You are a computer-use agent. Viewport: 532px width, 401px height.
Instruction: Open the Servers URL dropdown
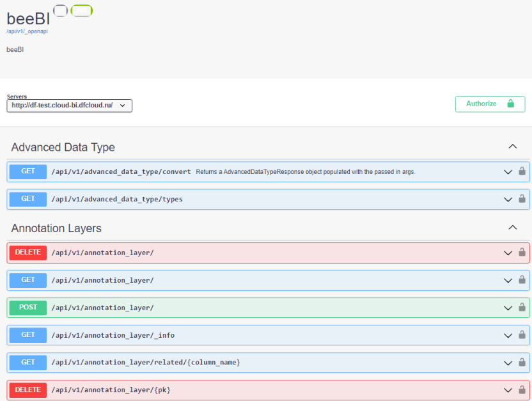point(69,106)
